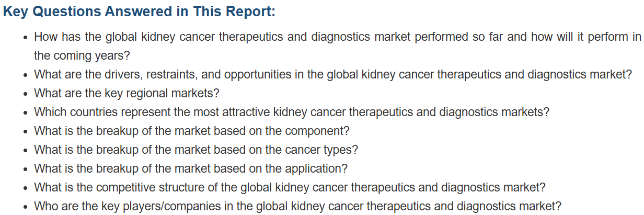Click the bullet before 'How has the global kidney'
644x215 pixels.
coord(26,38)
